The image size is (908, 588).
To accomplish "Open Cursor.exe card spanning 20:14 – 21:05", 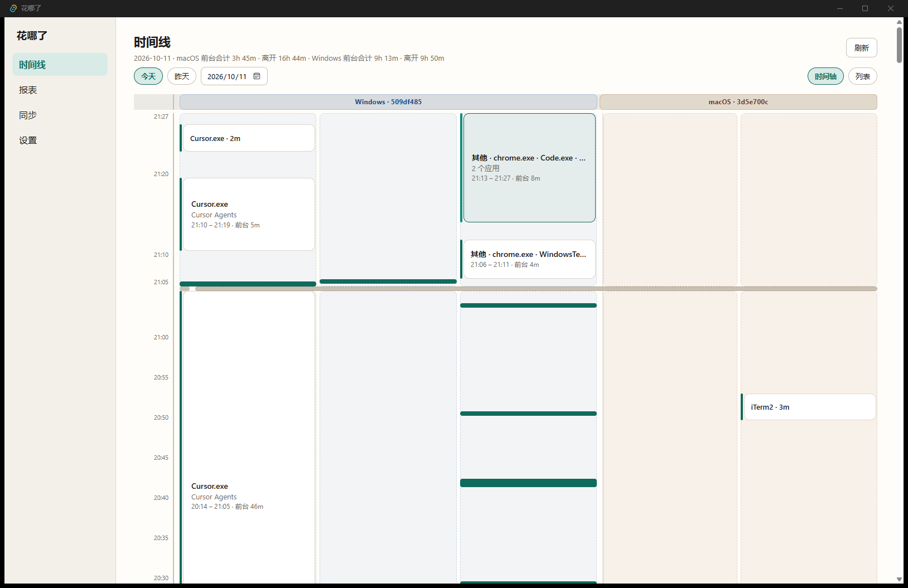I will point(248,438).
